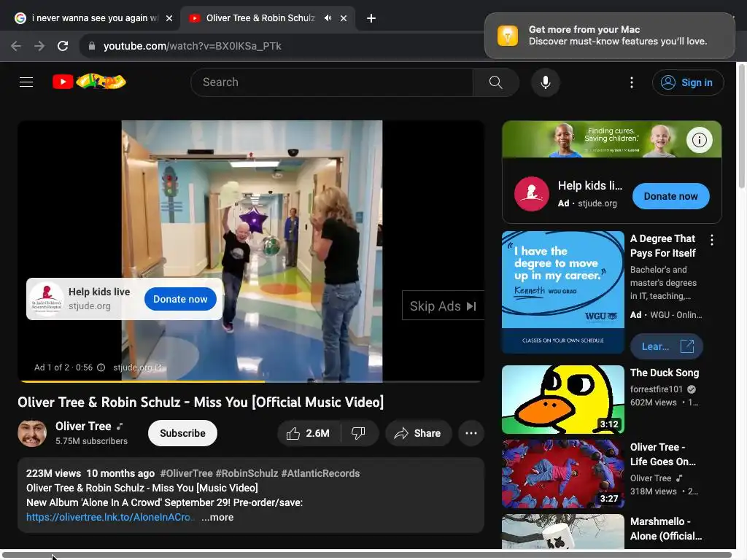The width and height of the screenshot is (747, 560).
Task: Open The Duck Song title link
Action: point(665,373)
